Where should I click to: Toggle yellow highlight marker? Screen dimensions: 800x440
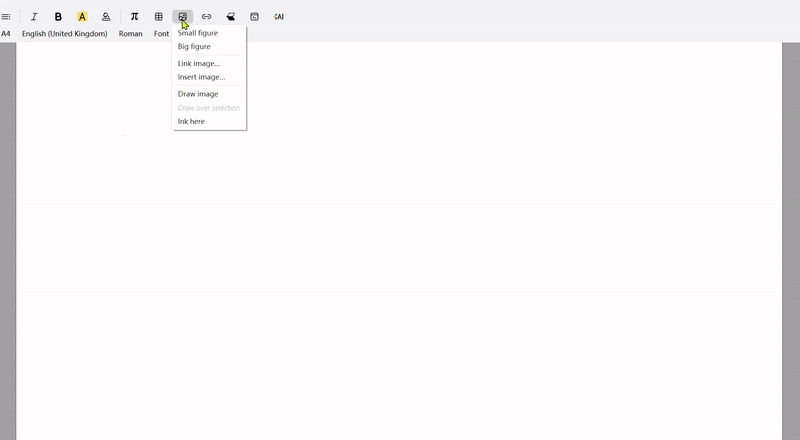click(x=82, y=17)
